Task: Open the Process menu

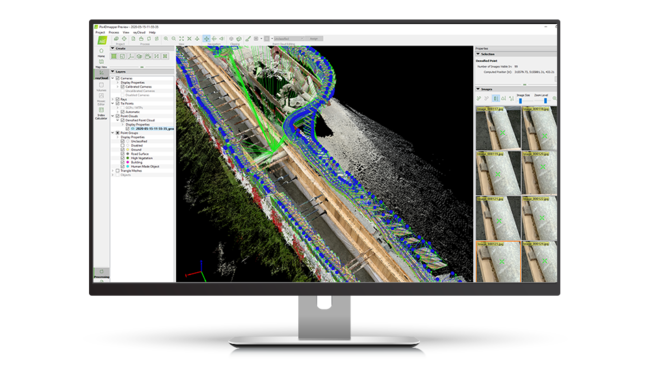Action: (x=114, y=32)
